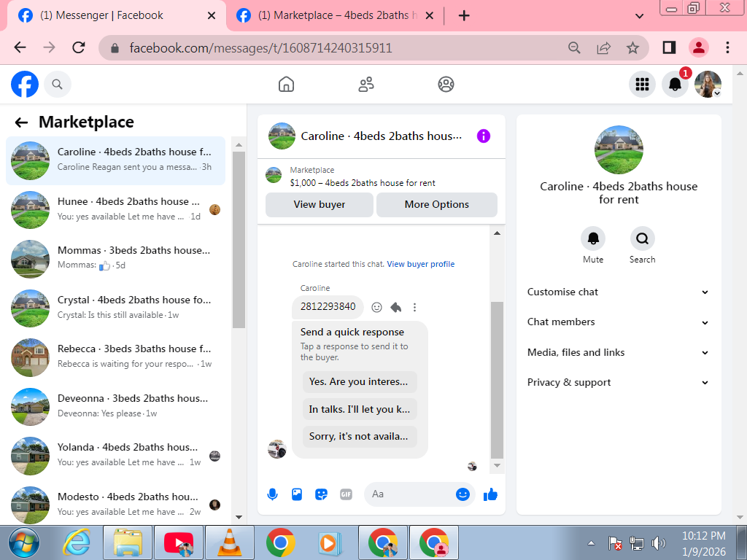Open Chrome's three-dot menu
Viewport: 747px width, 560px height.
727,47
